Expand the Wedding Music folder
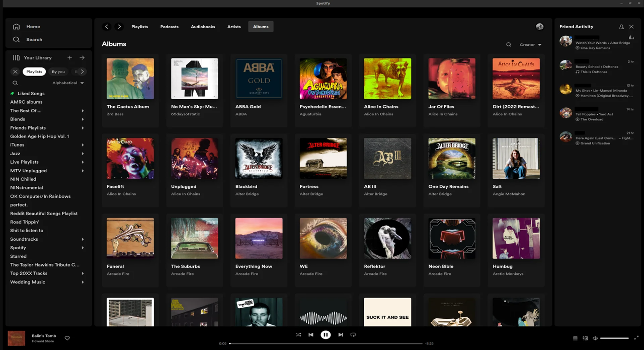 point(83,282)
